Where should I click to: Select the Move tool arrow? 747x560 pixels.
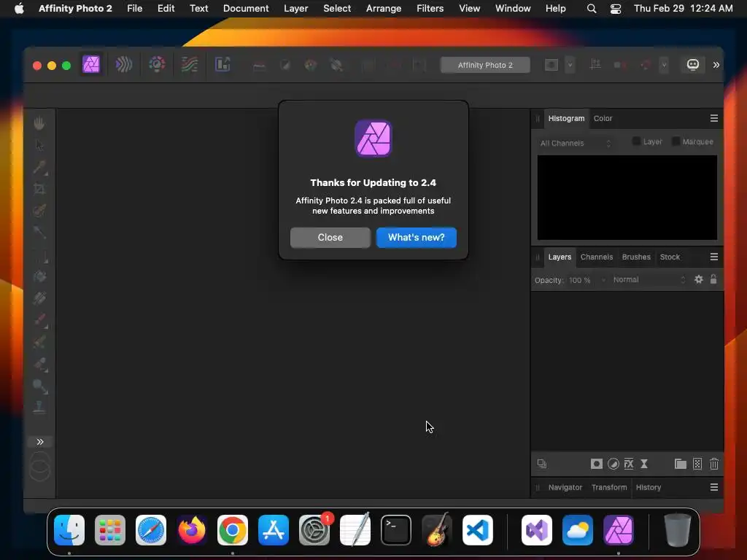tap(39, 145)
